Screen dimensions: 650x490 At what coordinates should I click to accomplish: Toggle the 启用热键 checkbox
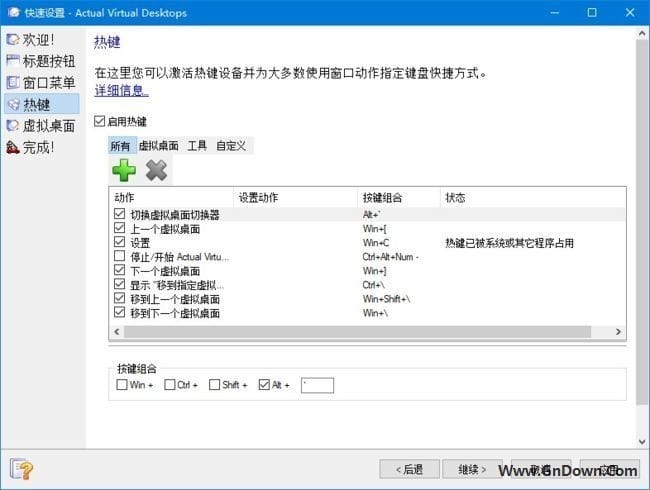point(99,121)
